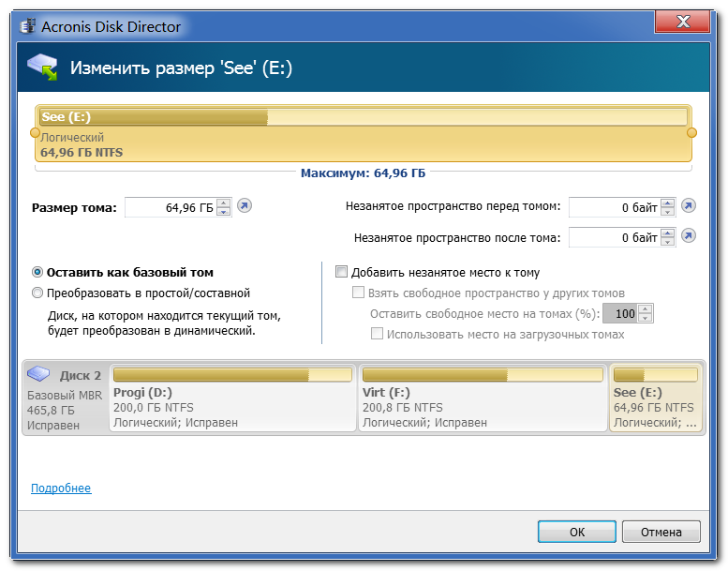Image resolution: width=728 pixels, height=571 pixels.
Task: Click the left resize handle of See (E:) volume
Action: click(35, 133)
